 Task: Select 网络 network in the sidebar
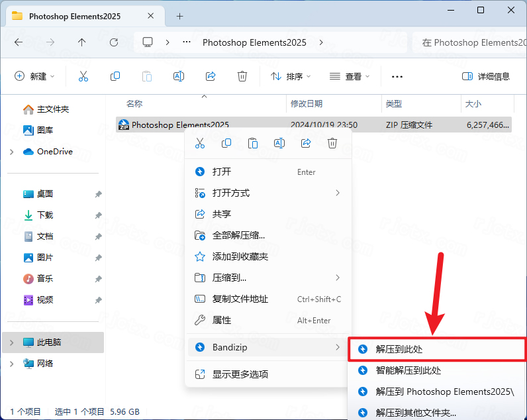tap(38, 364)
